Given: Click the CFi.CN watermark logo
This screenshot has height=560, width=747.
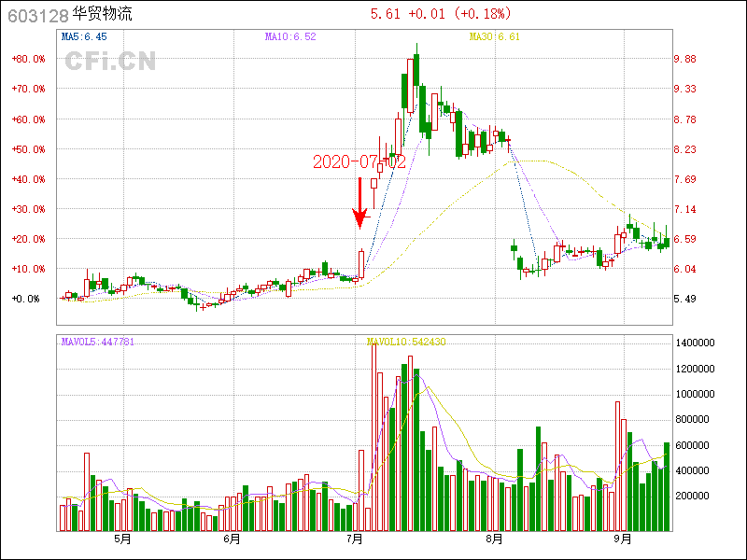Looking at the screenshot, I should [110, 61].
